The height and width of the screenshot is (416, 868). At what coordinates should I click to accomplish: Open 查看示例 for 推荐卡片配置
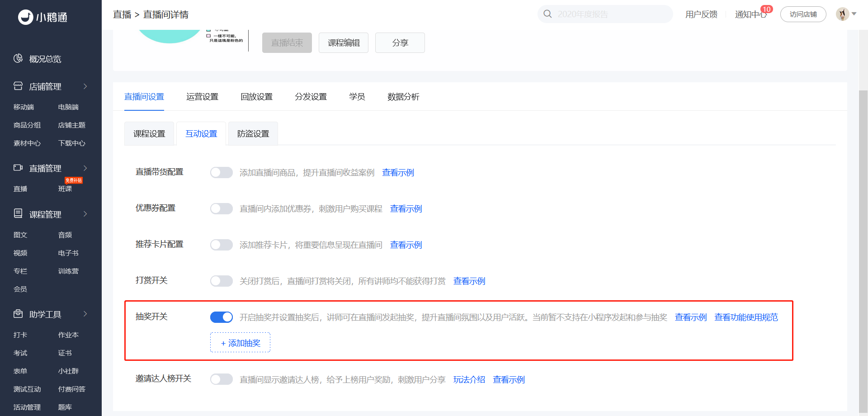point(406,245)
